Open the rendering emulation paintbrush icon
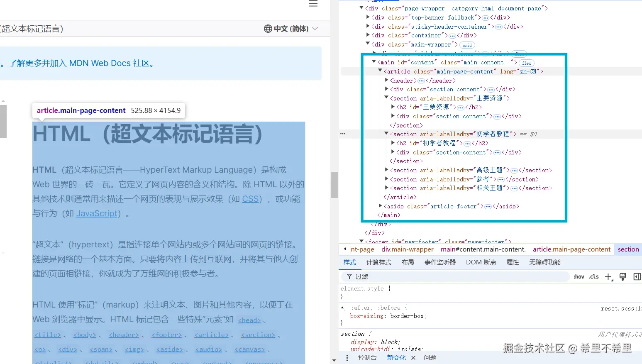 (x=622, y=277)
